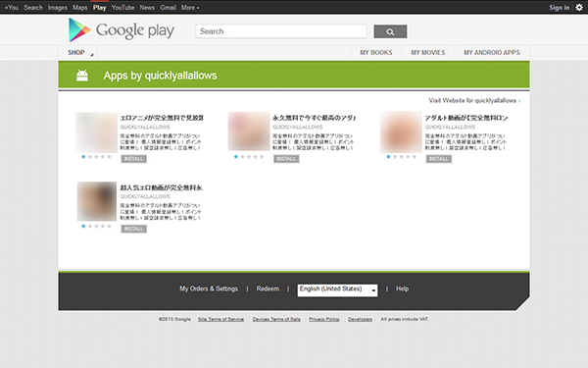Visit Website for quicklyallallows link
The image size is (588, 368).
click(474, 101)
